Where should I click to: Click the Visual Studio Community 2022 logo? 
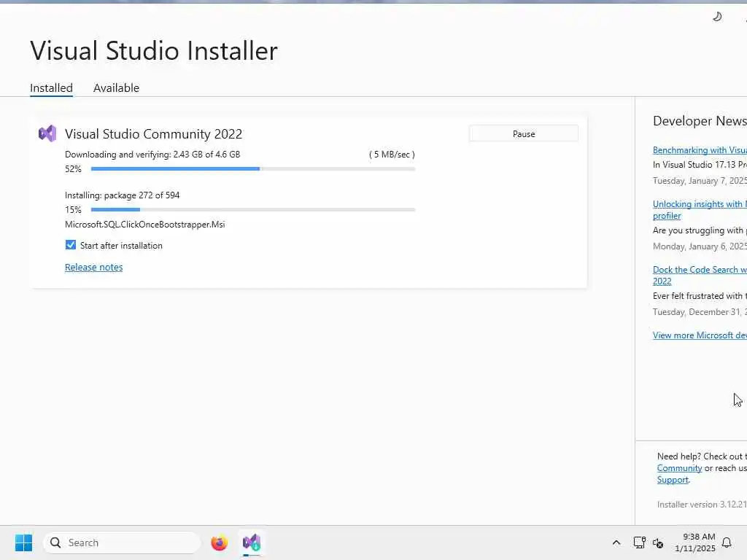coord(47,134)
